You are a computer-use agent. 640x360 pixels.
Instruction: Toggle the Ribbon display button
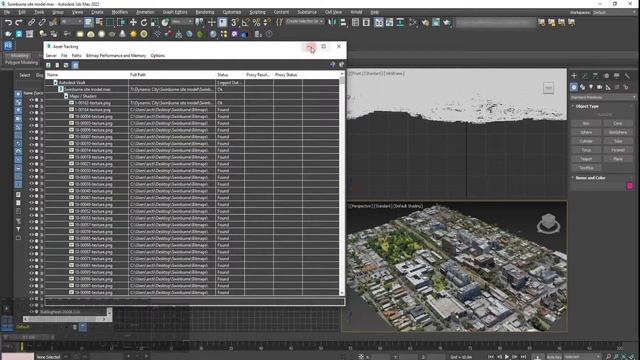379,22
